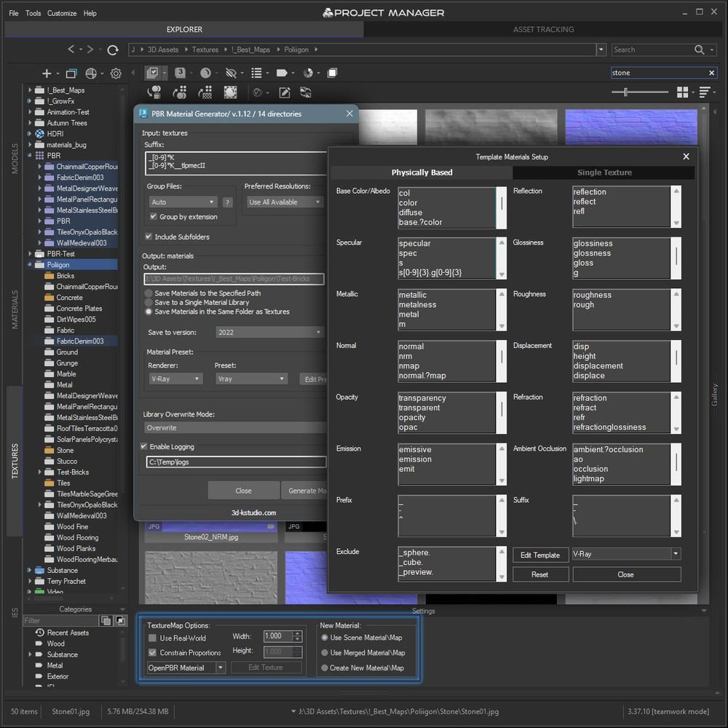Open Project Manager settings via gear icon

pos(115,73)
